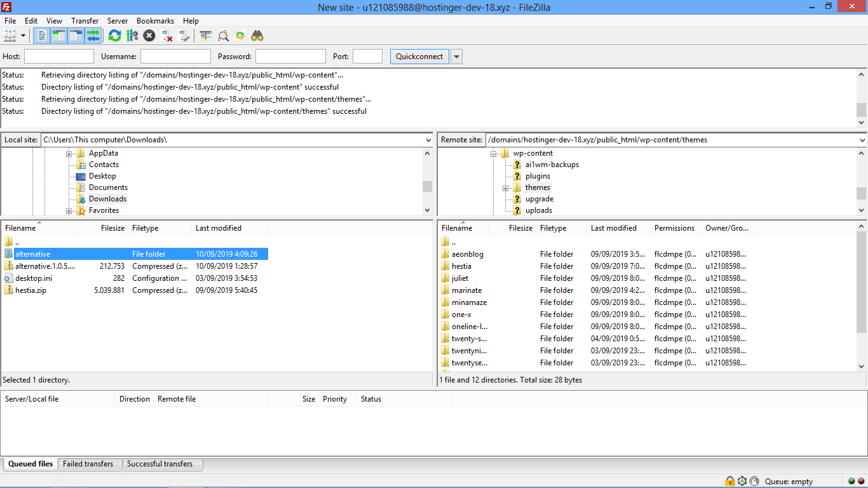The image size is (868, 488).
Task: Toggle the message log display
Action: click(x=41, y=36)
